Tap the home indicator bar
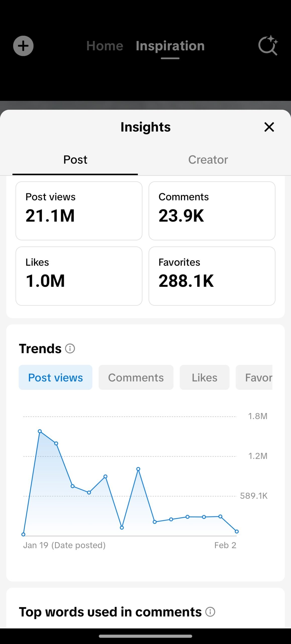 click(145, 636)
